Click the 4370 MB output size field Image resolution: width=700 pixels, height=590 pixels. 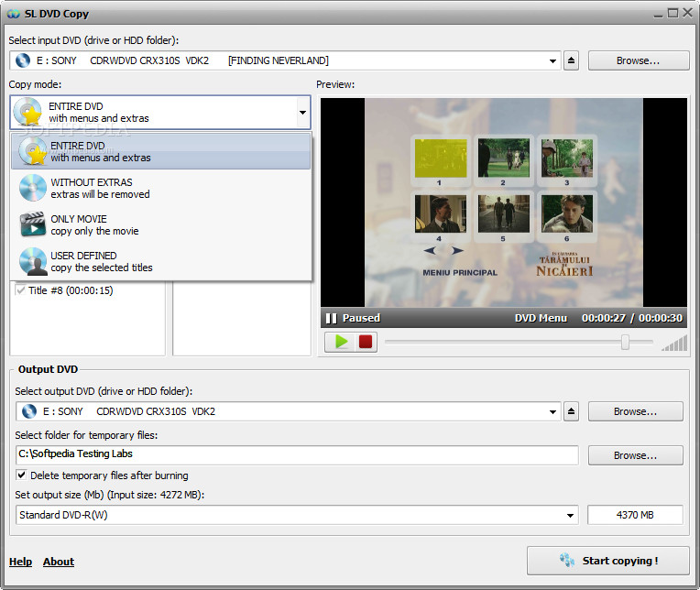coord(635,515)
